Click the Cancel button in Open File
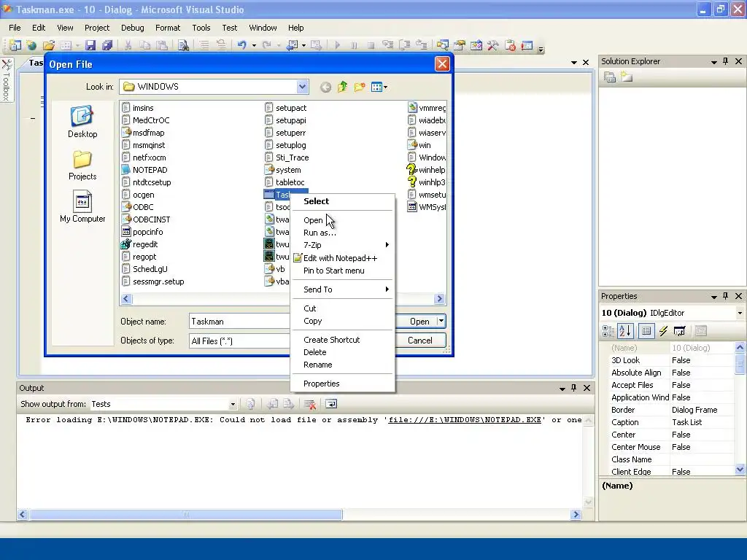 (419, 340)
